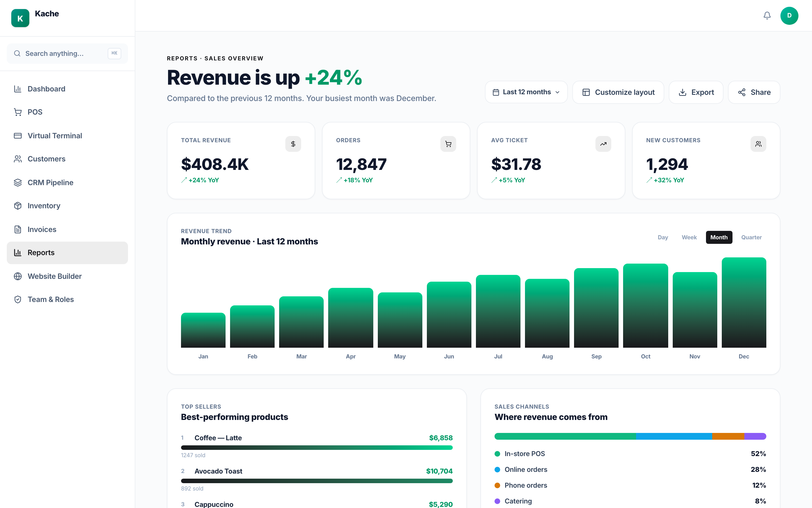
Task: Click the October revenue bar
Action: click(645, 306)
